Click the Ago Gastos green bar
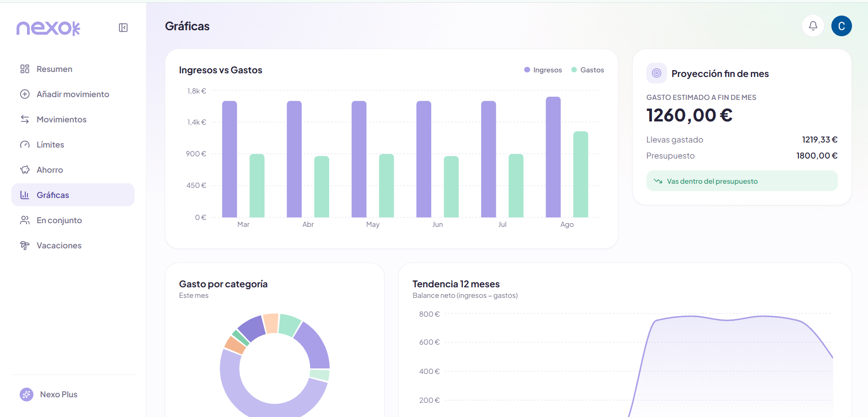This screenshot has width=868, height=417. pyautogui.click(x=580, y=175)
